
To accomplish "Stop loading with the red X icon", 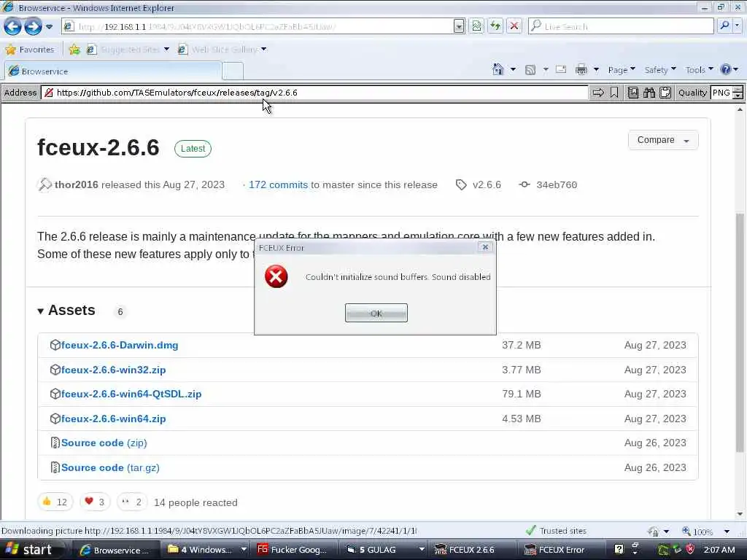I will tap(514, 26).
